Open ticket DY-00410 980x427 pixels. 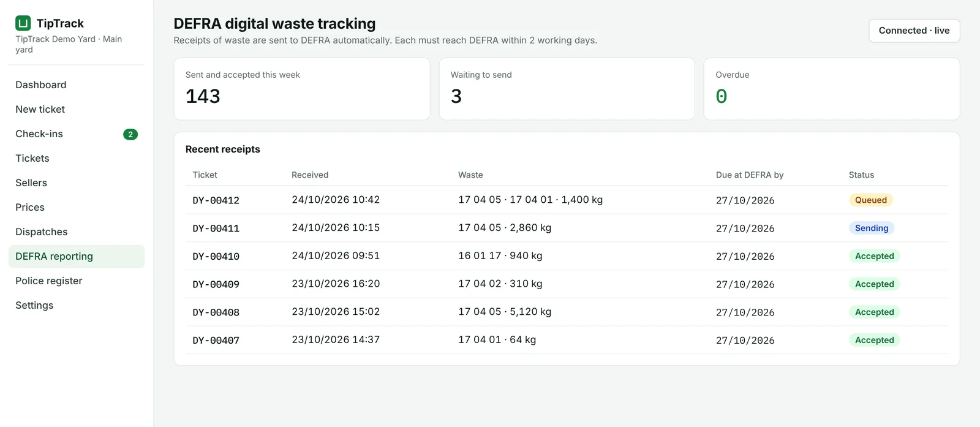216,257
